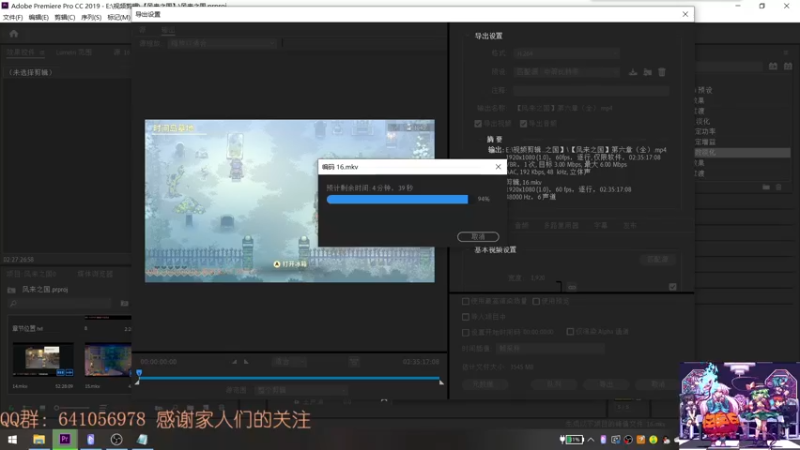Toggle the 导出音频 export audio checkbox

(523, 123)
